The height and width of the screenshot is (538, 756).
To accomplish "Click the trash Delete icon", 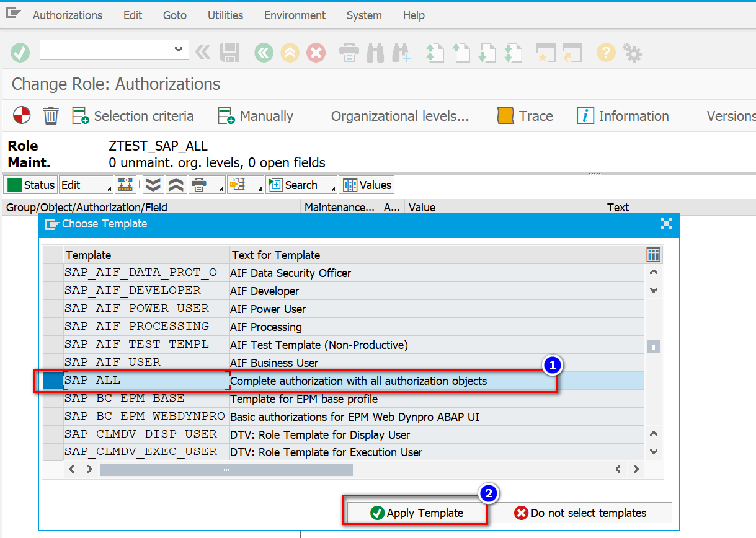I will 51,115.
